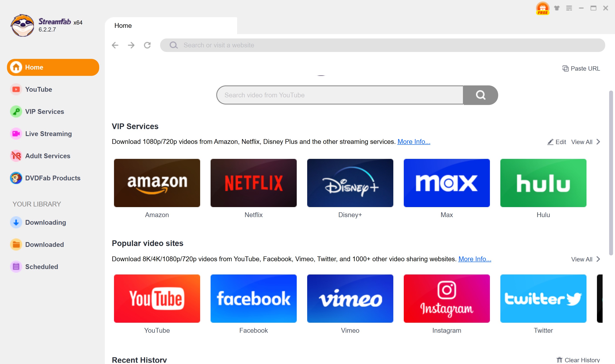Open Live Streaming in the sidebar
The width and height of the screenshot is (615, 364).
[x=53, y=134]
